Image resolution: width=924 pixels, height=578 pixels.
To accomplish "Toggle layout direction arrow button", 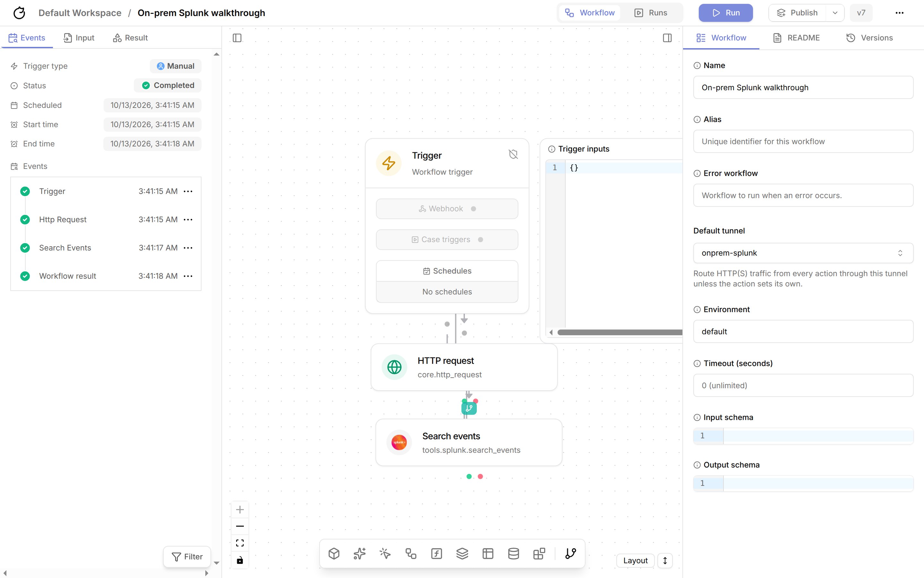I will (x=665, y=560).
